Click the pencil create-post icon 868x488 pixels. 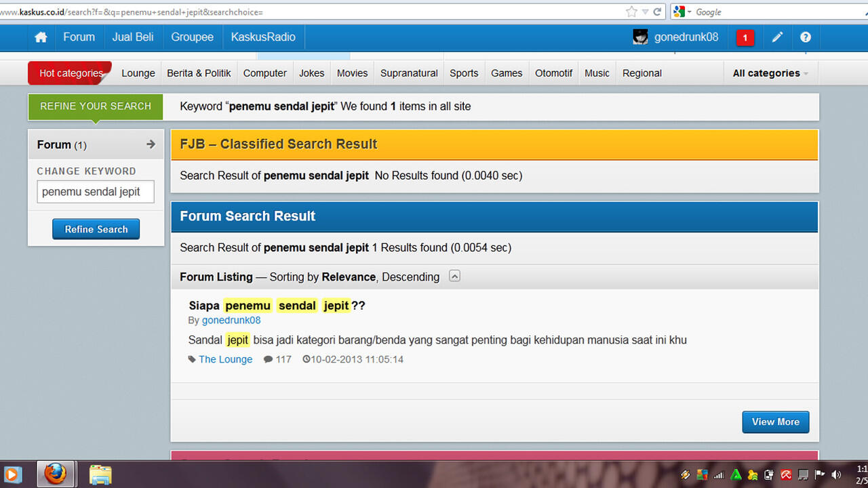(x=777, y=37)
